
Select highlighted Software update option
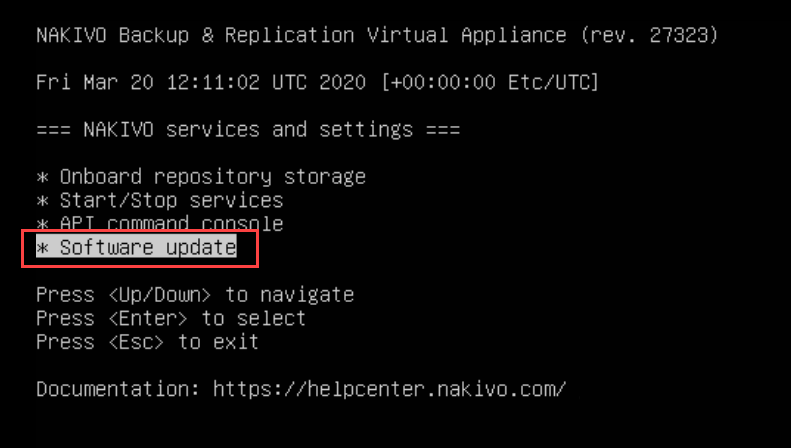[x=147, y=248]
